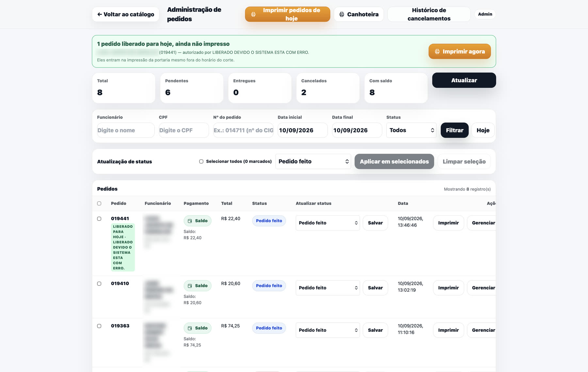588x372 pixels.
Task: Click the Cancelados summary card
Action: pyautogui.click(x=328, y=88)
